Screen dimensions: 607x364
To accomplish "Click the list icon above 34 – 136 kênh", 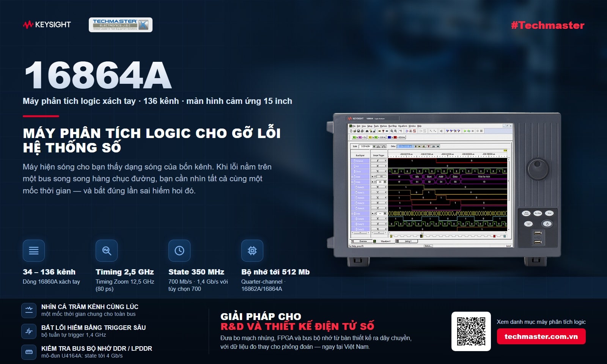I will pyautogui.click(x=34, y=251).
